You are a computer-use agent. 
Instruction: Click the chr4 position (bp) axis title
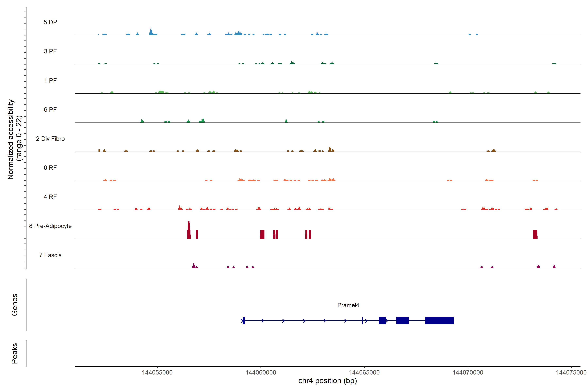tap(327, 381)
